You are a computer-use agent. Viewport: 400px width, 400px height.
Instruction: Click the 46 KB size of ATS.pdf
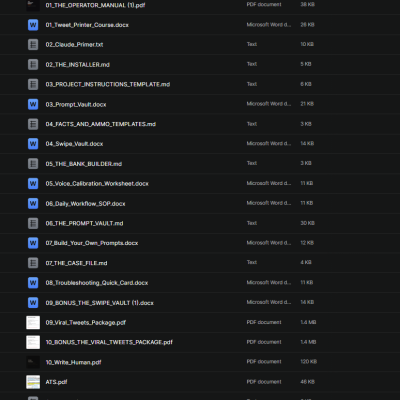307,382
